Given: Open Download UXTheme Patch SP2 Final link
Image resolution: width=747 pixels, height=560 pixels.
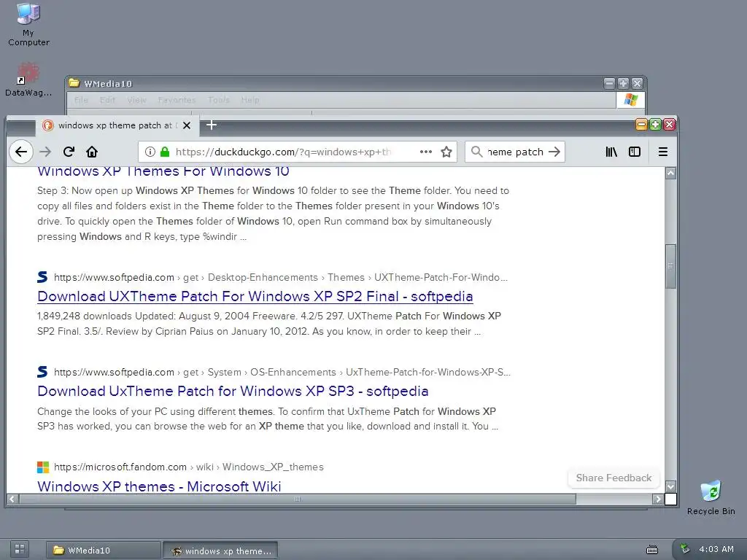Looking at the screenshot, I should (x=255, y=296).
